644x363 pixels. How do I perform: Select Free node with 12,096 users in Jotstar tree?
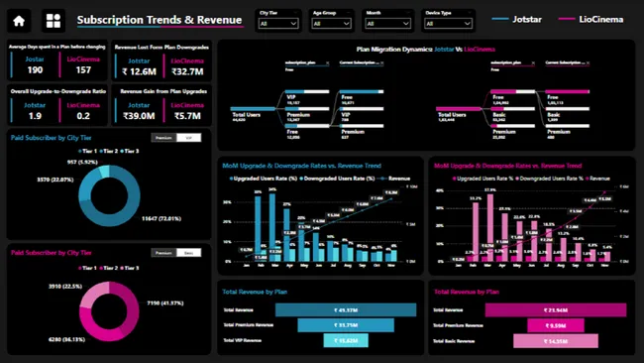[x=307, y=126]
